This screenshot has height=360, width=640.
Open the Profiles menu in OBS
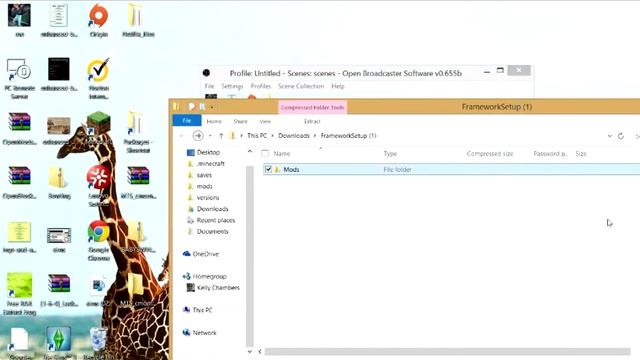coord(261,86)
